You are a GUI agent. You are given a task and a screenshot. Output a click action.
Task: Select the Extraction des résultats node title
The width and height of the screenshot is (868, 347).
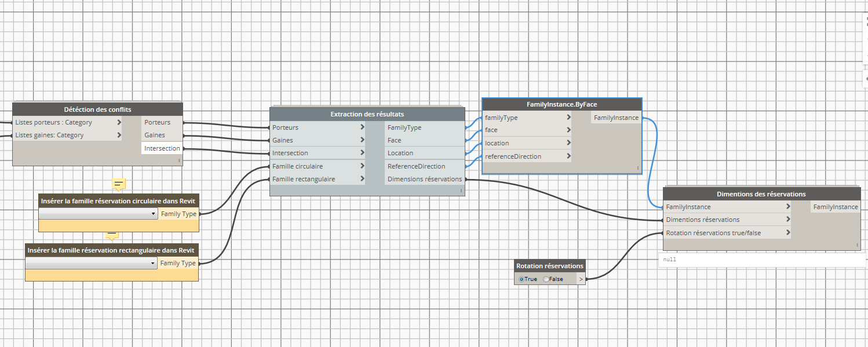tap(367, 115)
